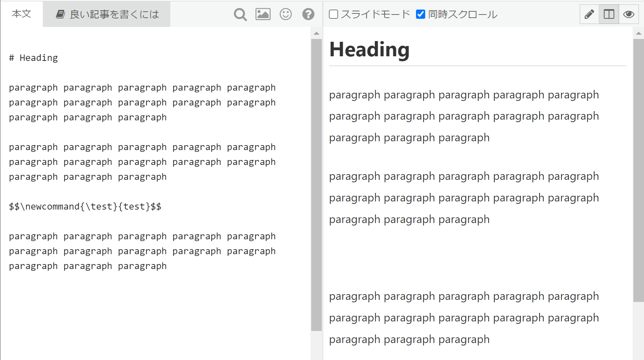Enable the スライドモード checkbox

334,14
